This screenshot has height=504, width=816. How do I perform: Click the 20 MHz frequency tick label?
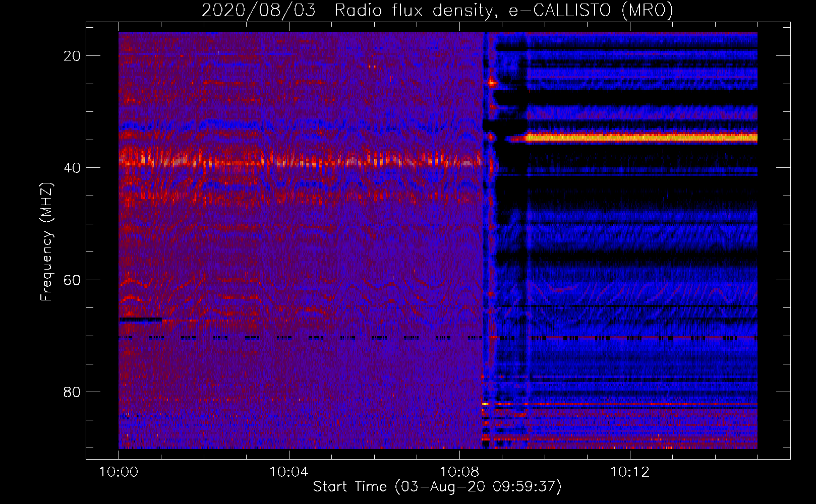pos(72,55)
